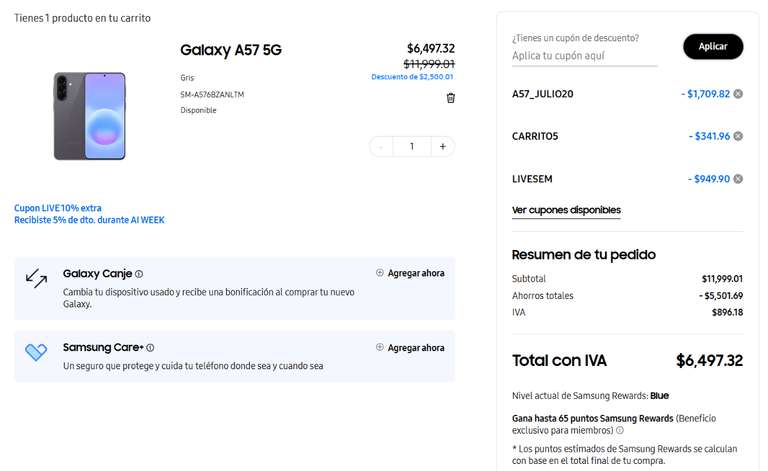This screenshot has width=768, height=471.
Task: Click the Ahorros totales value -$5,501.69
Action: (721, 296)
